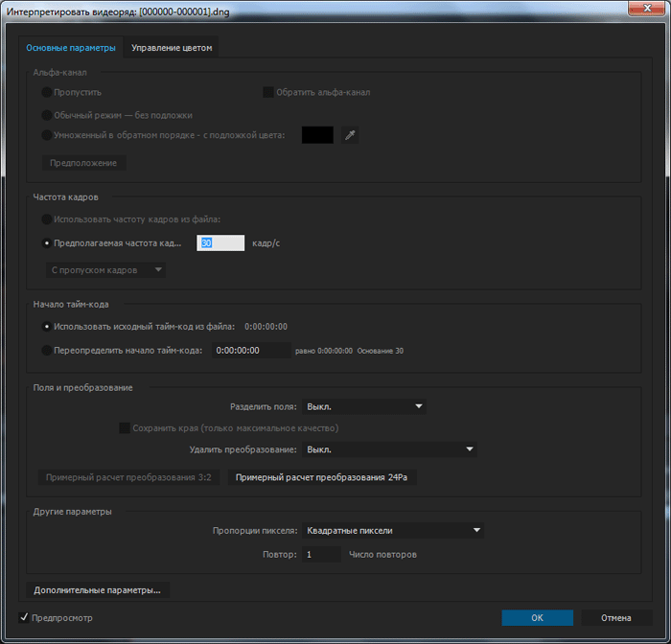Close the dialog with the X button

tap(645, 10)
